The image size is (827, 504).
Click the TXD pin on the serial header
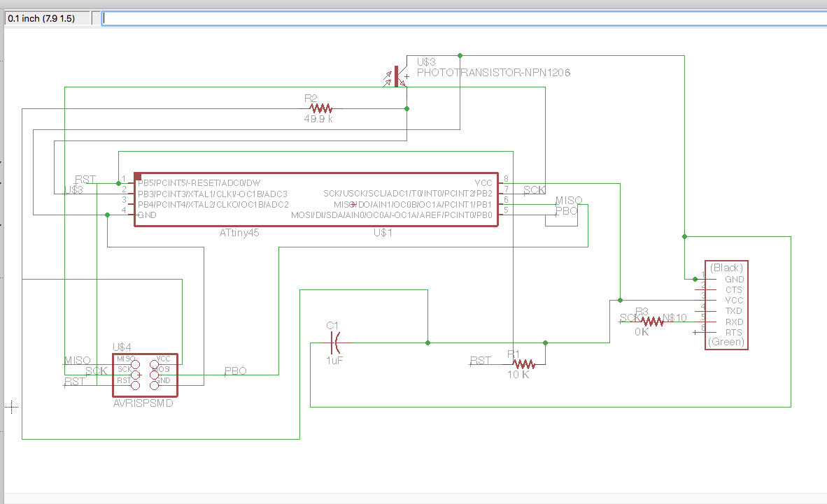coord(734,311)
